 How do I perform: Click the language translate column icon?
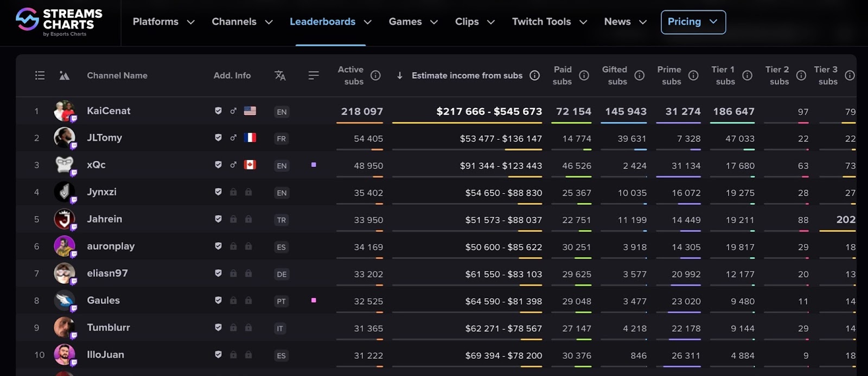tap(280, 75)
